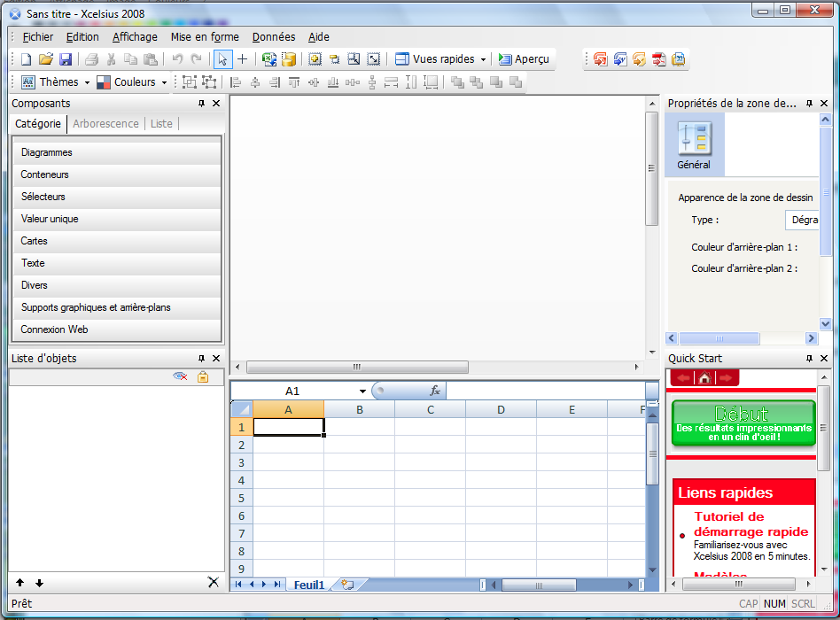Expand the Cartes category
Screen dimensions: 840x620
[x=116, y=241]
